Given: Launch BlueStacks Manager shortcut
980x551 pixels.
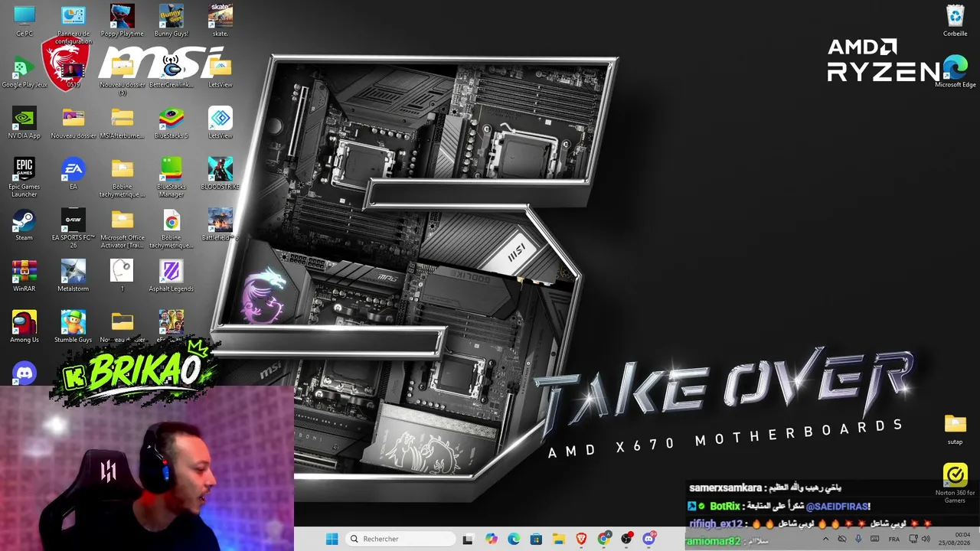Looking at the screenshot, I should pos(171,178).
